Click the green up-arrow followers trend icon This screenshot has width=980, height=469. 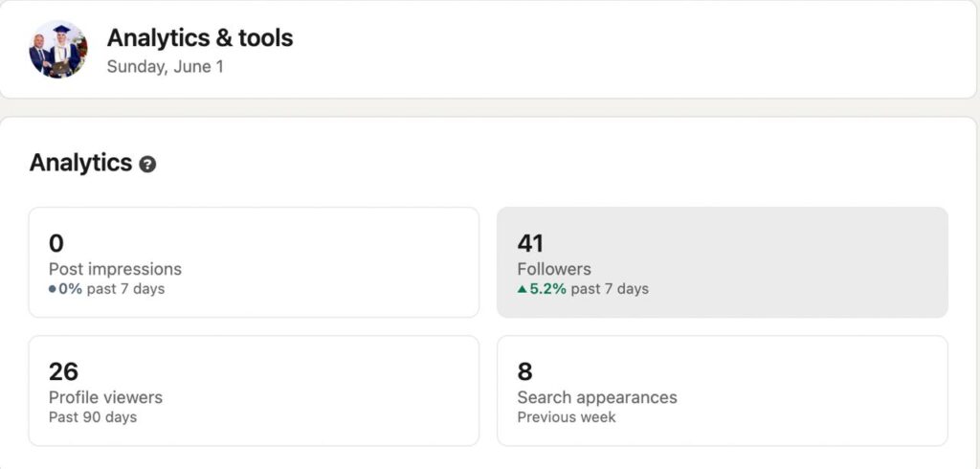[x=523, y=289]
